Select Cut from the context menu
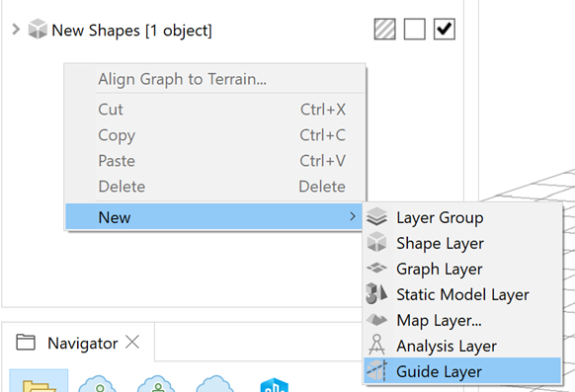This screenshot has width=575, height=392. tap(215, 110)
